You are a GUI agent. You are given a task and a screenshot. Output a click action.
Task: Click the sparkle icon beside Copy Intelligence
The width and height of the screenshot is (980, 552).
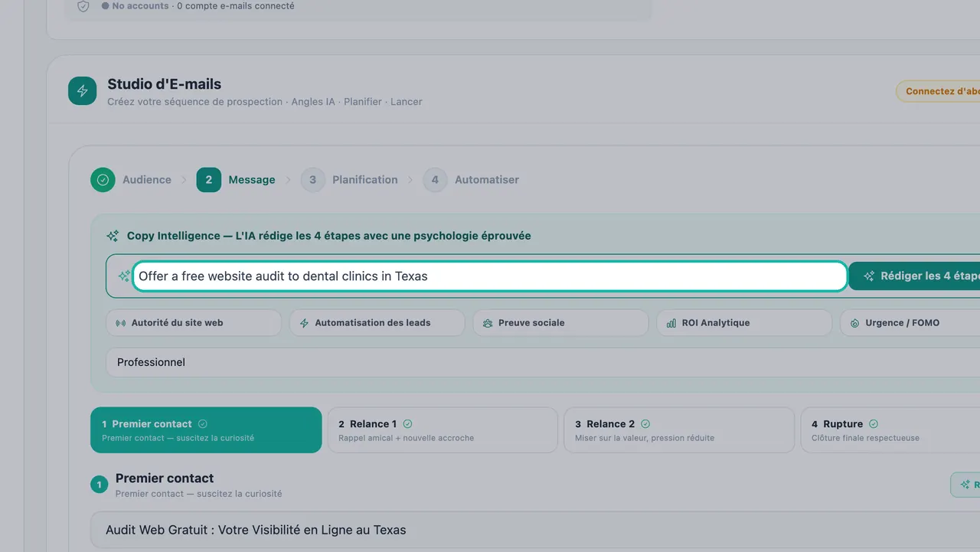[113, 236]
